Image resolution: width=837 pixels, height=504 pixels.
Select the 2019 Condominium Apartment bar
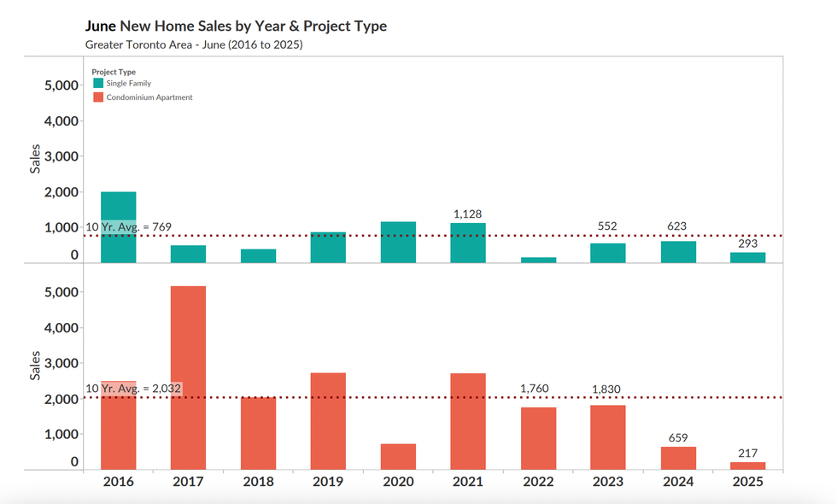(328, 421)
